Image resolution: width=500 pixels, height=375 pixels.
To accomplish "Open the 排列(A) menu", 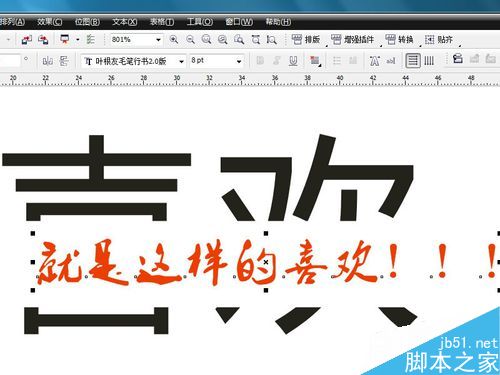I will tap(12, 22).
